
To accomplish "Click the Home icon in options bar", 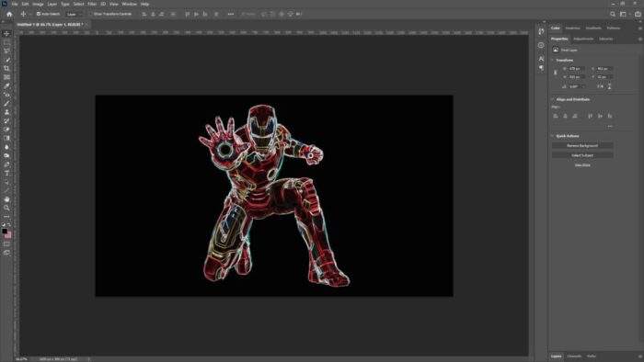I will tap(9, 14).
